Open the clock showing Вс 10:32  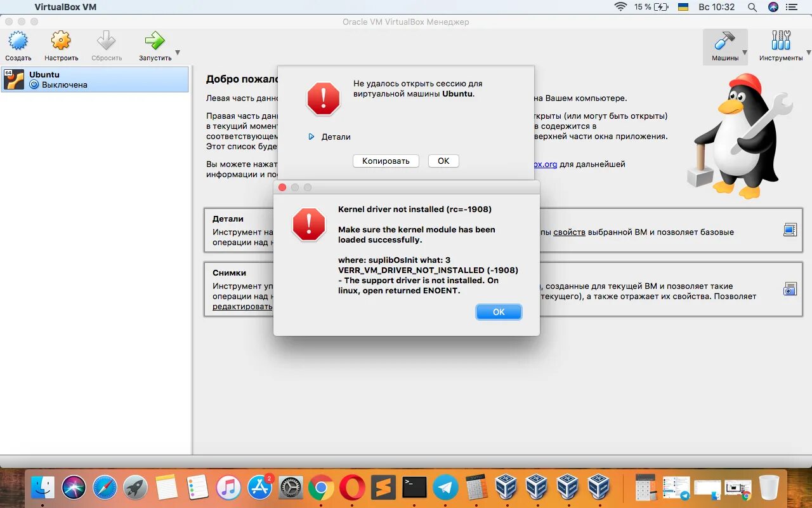click(x=716, y=7)
